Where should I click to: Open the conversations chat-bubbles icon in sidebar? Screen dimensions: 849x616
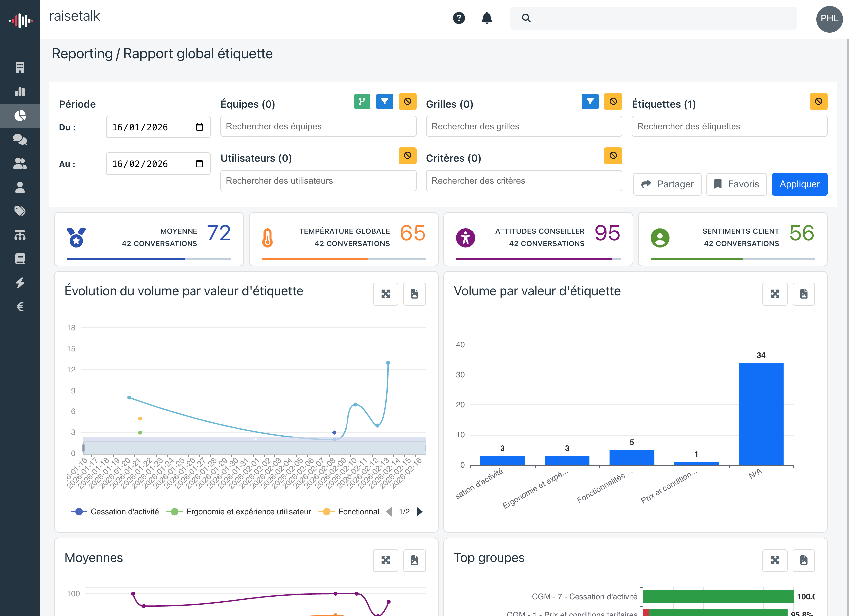coord(20,139)
